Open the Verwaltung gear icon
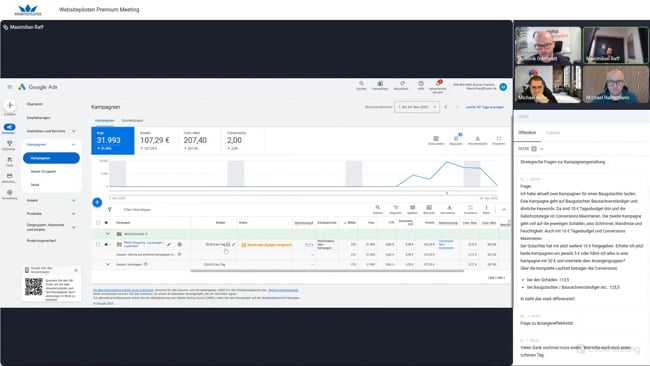The width and height of the screenshot is (650, 366). (x=10, y=192)
